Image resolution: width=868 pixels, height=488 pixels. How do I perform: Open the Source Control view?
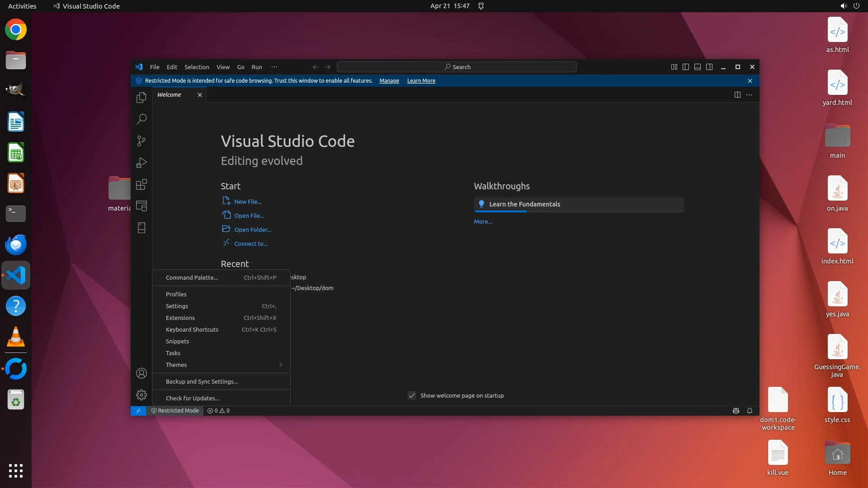[x=142, y=141]
